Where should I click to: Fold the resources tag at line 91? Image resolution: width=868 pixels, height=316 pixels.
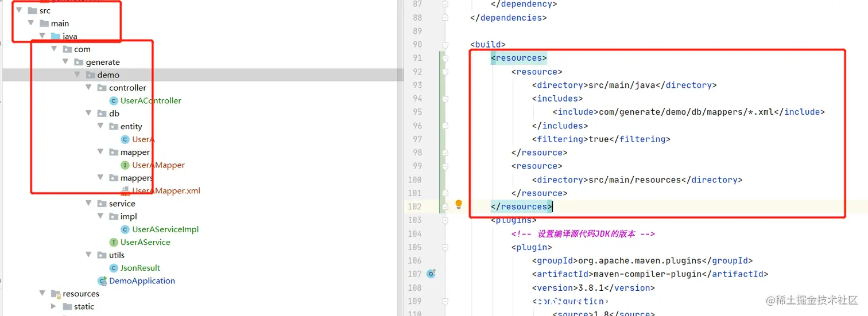444,58
